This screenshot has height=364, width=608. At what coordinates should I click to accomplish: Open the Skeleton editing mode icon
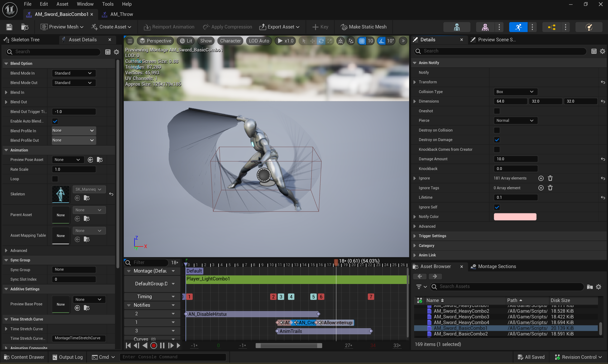[456, 27]
